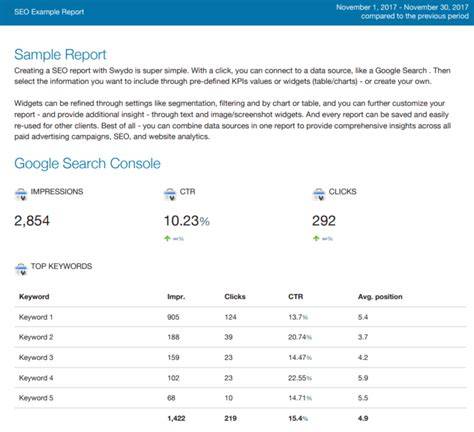Click the Sample Report heading
The image size is (474, 432).
pyautogui.click(x=60, y=55)
